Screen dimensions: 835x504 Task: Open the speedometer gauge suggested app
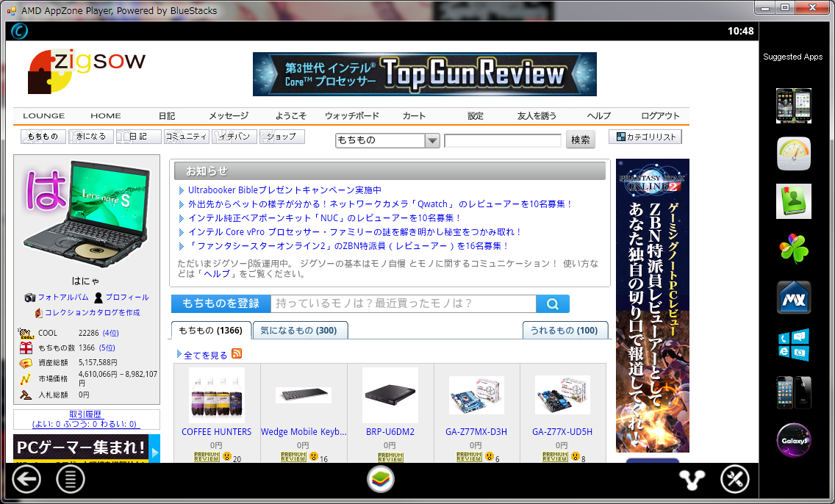pos(793,154)
